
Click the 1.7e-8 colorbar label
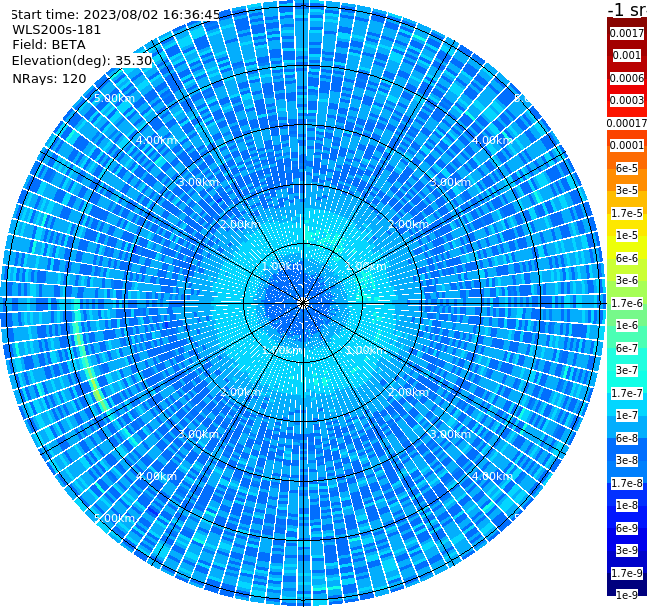point(627,483)
